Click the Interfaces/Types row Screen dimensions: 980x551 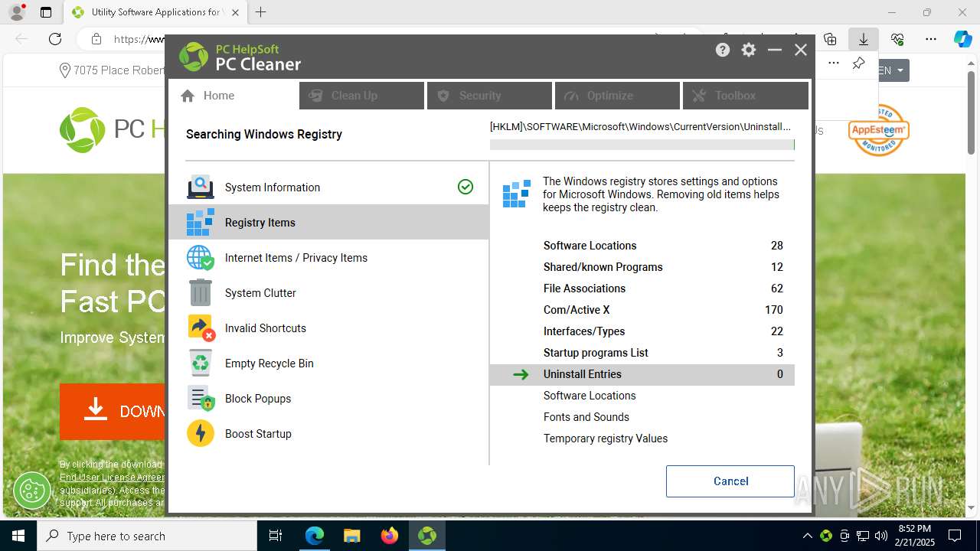642,331
